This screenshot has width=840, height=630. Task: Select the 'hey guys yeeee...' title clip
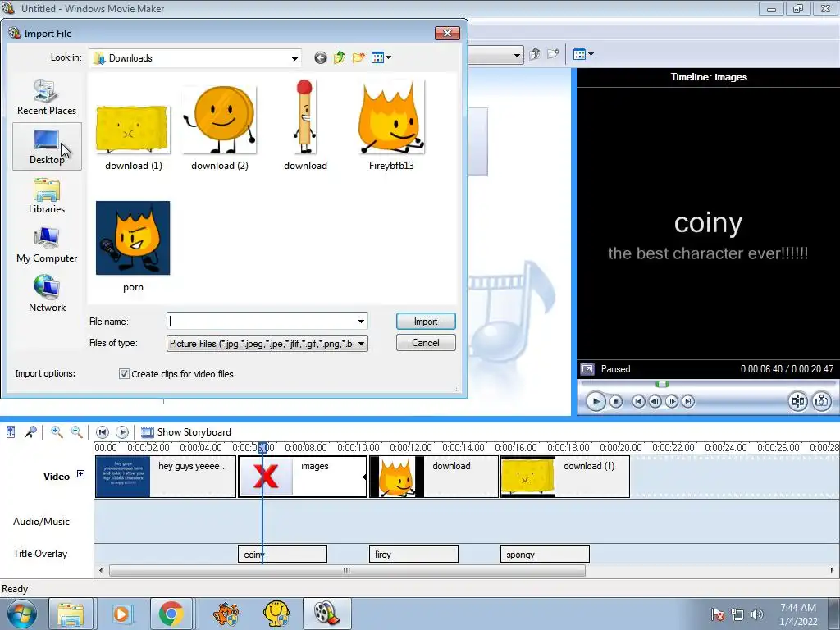click(166, 477)
